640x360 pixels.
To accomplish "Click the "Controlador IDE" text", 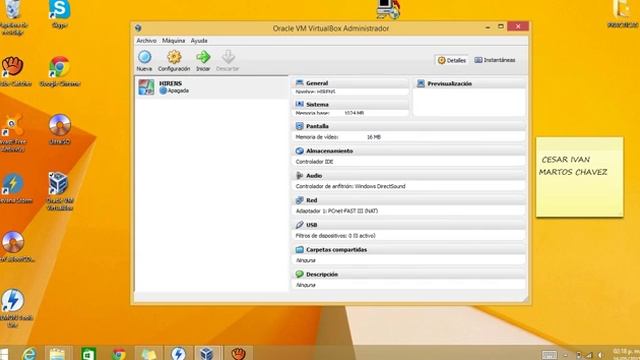I will [314, 162].
